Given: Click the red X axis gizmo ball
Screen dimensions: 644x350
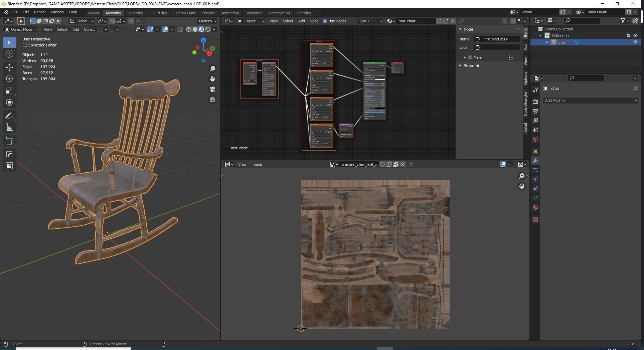Looking at the screenshot, I should pos(210,53).
